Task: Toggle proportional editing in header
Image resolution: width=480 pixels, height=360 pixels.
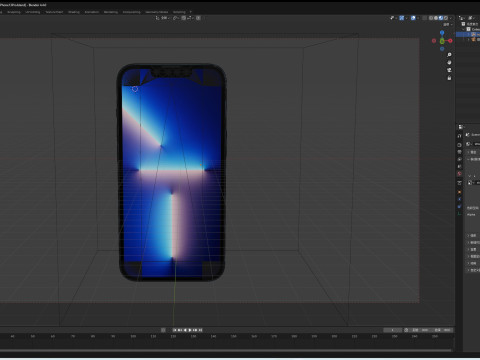Action: [198, 18]
